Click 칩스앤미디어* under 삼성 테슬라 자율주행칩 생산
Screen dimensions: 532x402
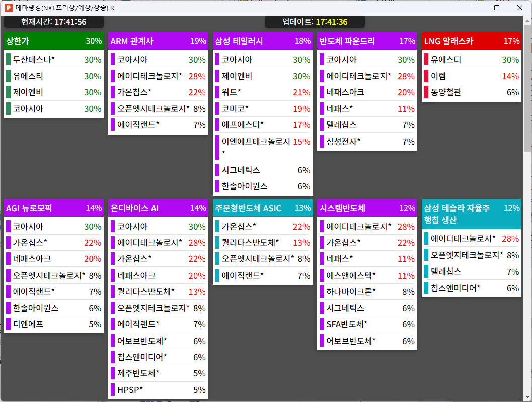(x=472, y=288)
